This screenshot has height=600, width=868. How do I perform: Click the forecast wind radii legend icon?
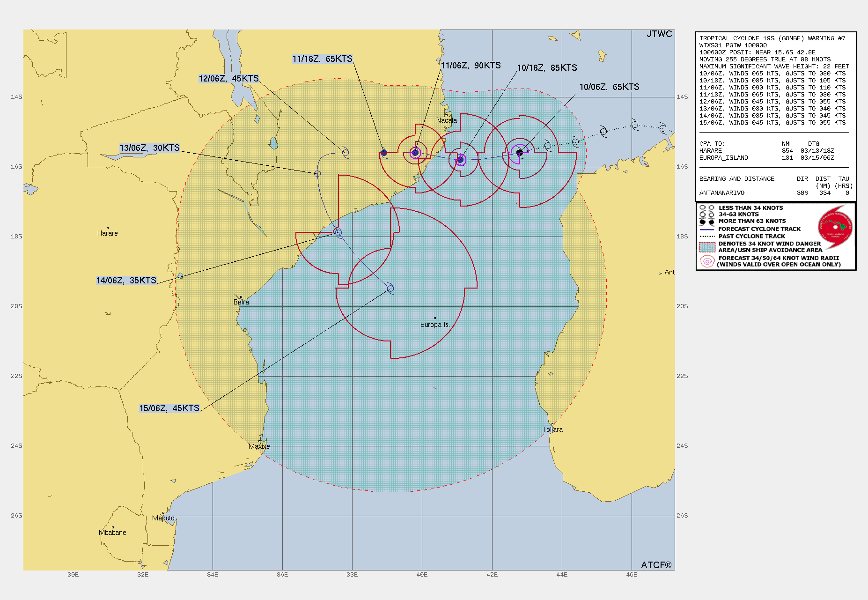pos(706,261)
